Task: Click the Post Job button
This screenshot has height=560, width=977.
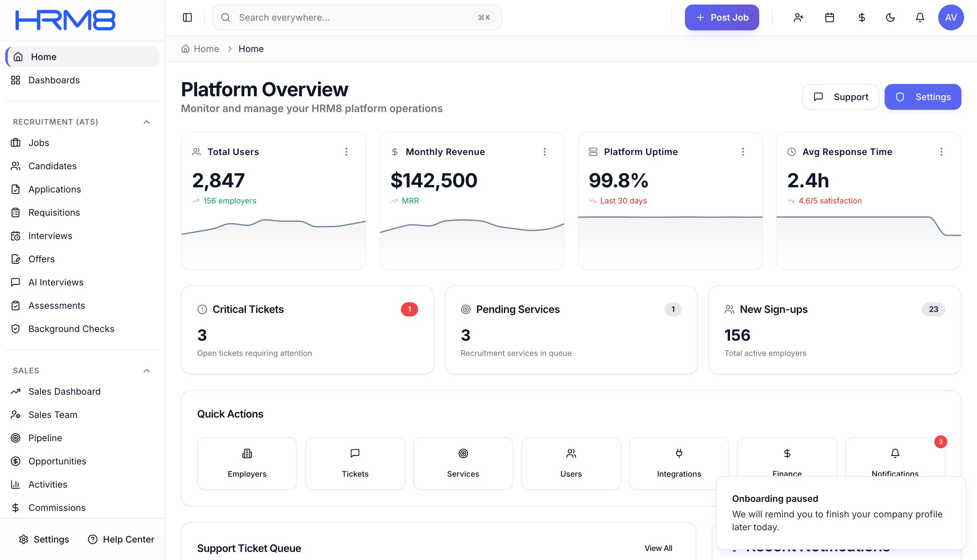Action: click(721, 17)
